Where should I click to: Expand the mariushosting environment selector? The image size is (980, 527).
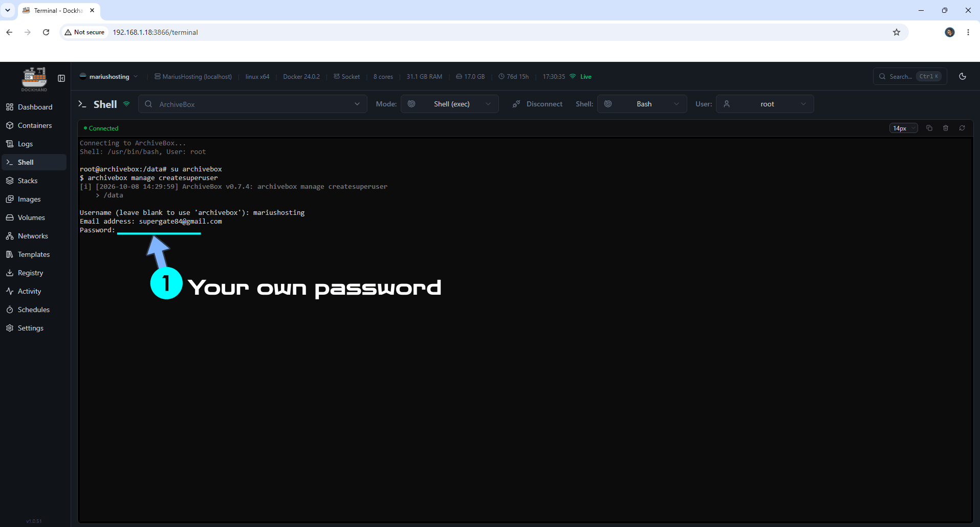tap(108, 77)
